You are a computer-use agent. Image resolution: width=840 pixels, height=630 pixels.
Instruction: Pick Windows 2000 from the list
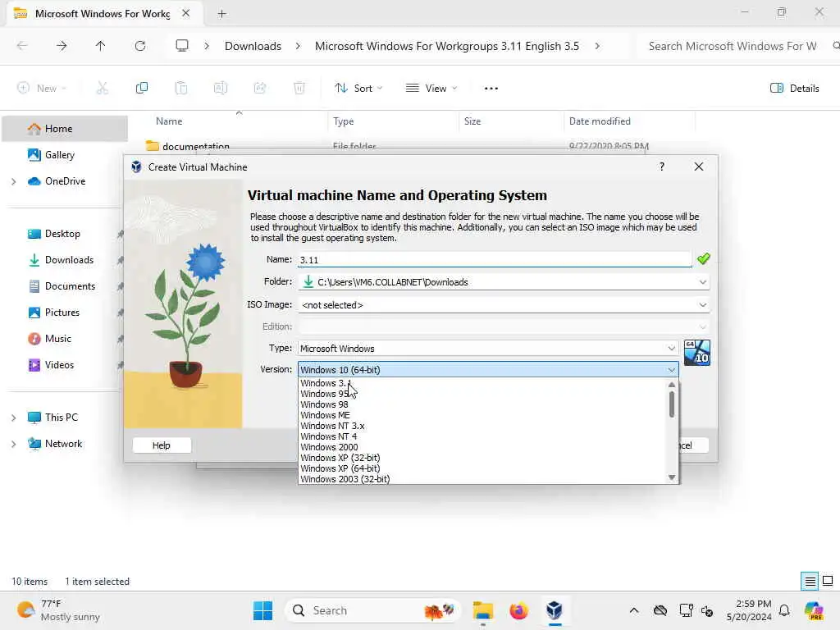pyautogui.click(x=484, y=447)
